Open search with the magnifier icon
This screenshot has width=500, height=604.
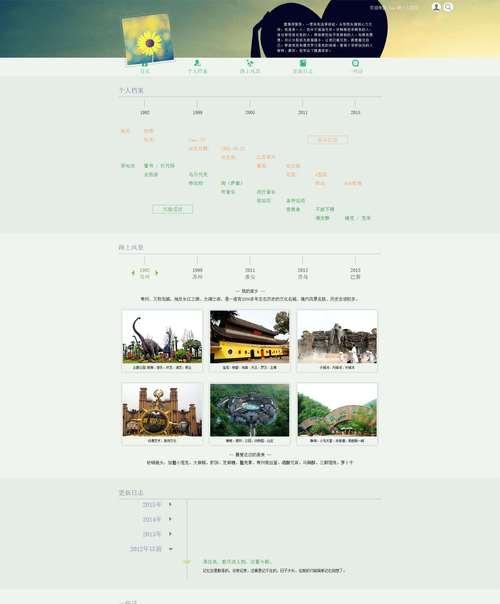point(448,7)
